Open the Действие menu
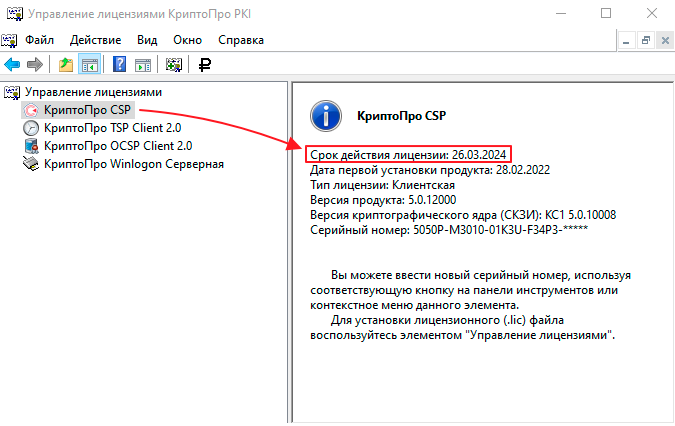 tap(96, 40)
